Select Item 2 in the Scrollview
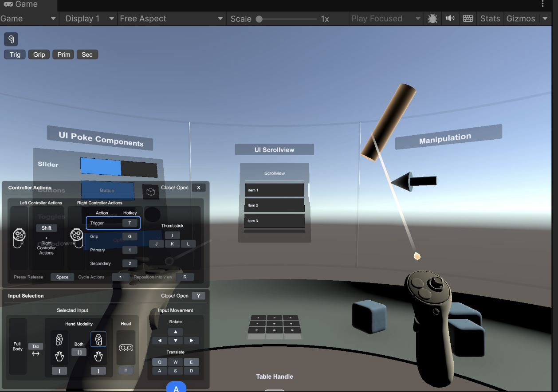The image size is (558, 392). (x=274, y=205)
